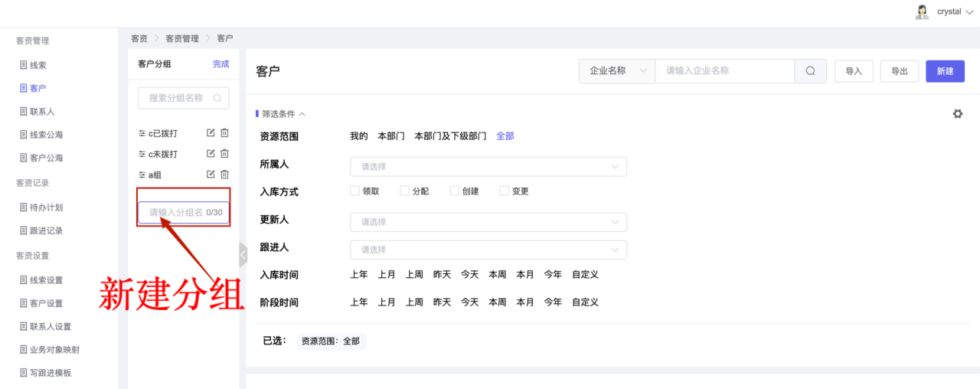Click the edit icon next to a组
The image size is (980, 389).
[211, 175]
